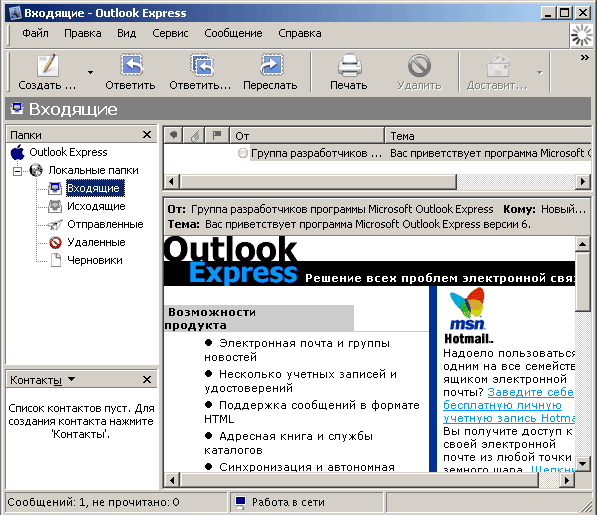Open the dropdown arrow next to Доставит...
The height and width of the screenshot is (515, 597).
(x=540, y=72)
